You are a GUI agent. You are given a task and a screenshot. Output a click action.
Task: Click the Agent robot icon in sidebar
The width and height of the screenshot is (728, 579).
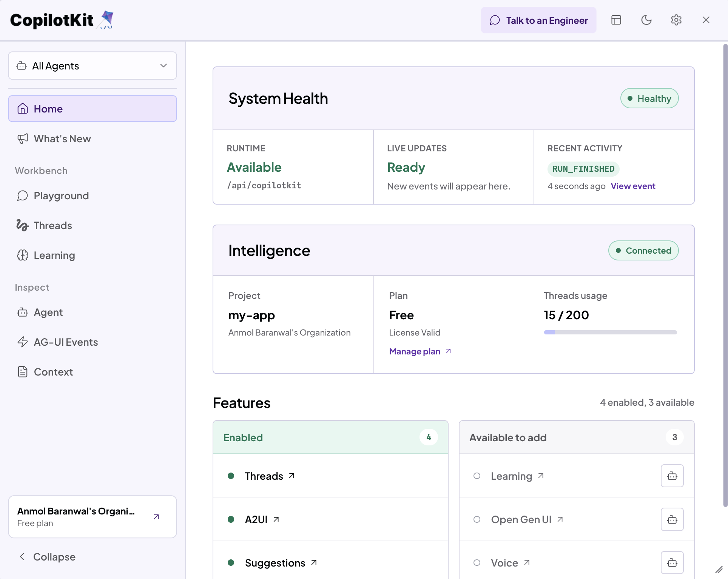23,312
